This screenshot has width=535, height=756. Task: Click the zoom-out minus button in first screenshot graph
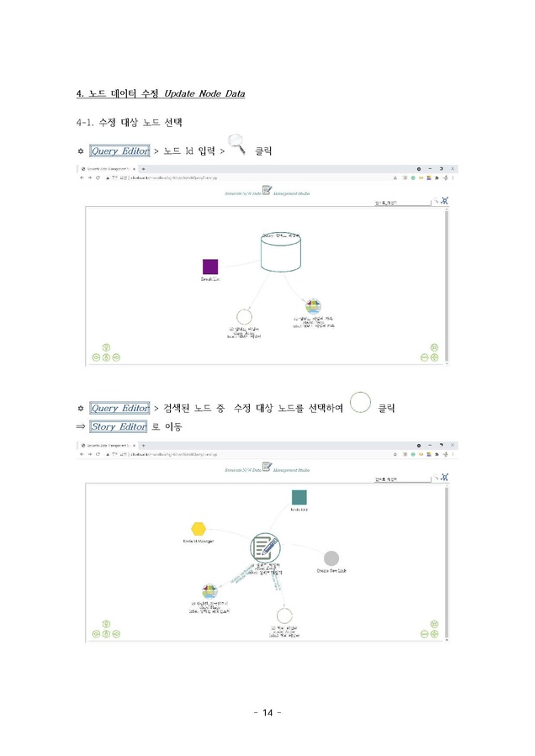(425, 357)
